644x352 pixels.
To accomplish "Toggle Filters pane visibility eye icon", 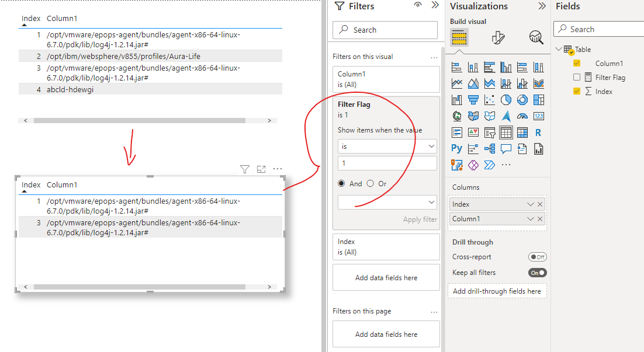I will click(x=418, y=5).
